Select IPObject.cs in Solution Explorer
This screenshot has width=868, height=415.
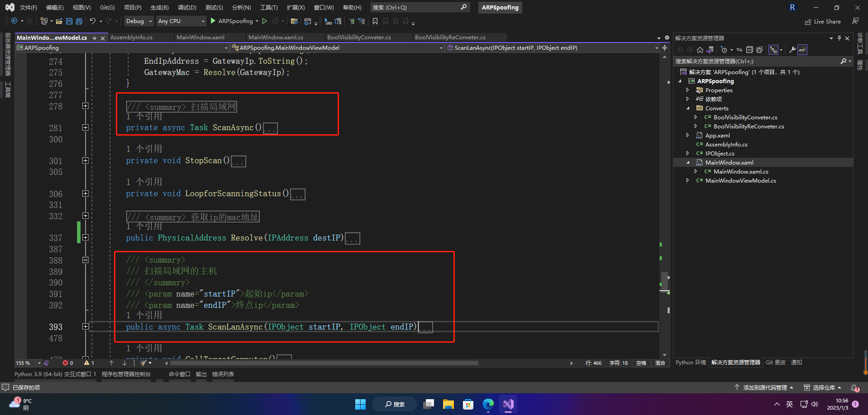pos(720,153)
